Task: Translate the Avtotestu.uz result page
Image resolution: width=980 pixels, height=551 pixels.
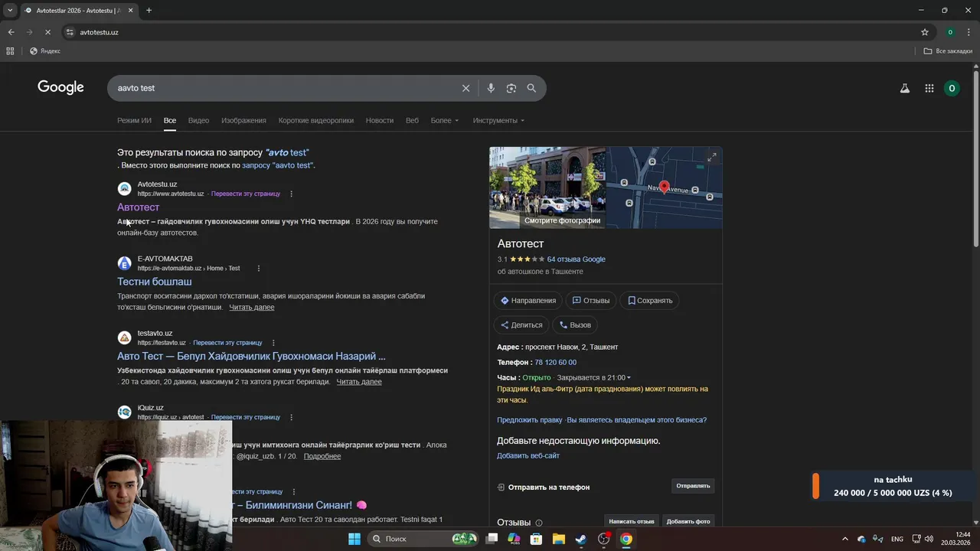Action: coord(246,194)
